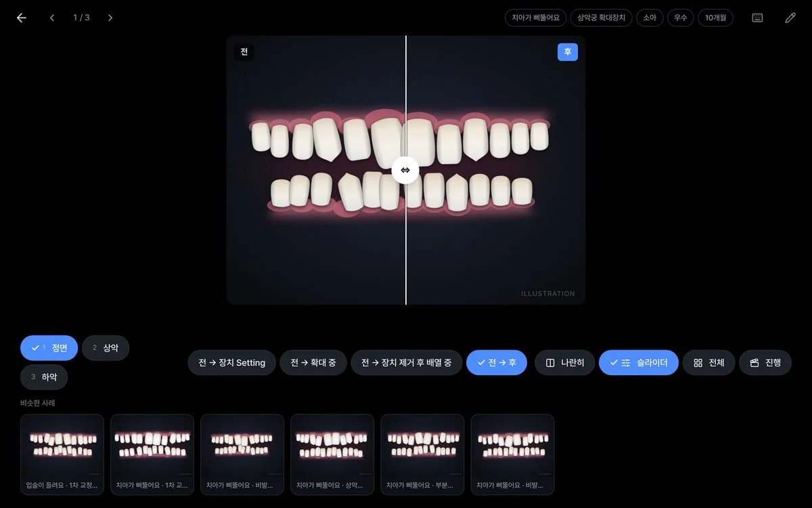Select 전 → 장치 제거 후 배열 중 stage
The width and height of the screenshot is (812, 508).
tap(406, 362)
